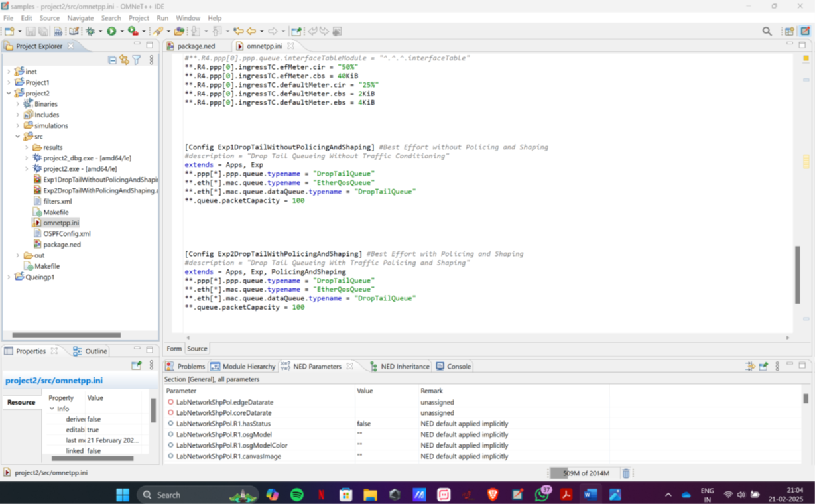Expand the Queingp1 project
815x504 pixels.
[9, 277]
